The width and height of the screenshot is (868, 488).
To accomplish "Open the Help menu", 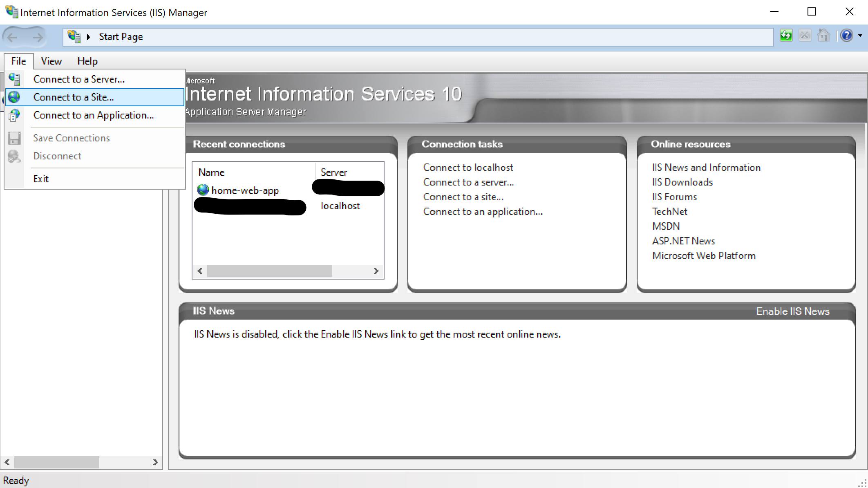I will click(x=87, y=61).
